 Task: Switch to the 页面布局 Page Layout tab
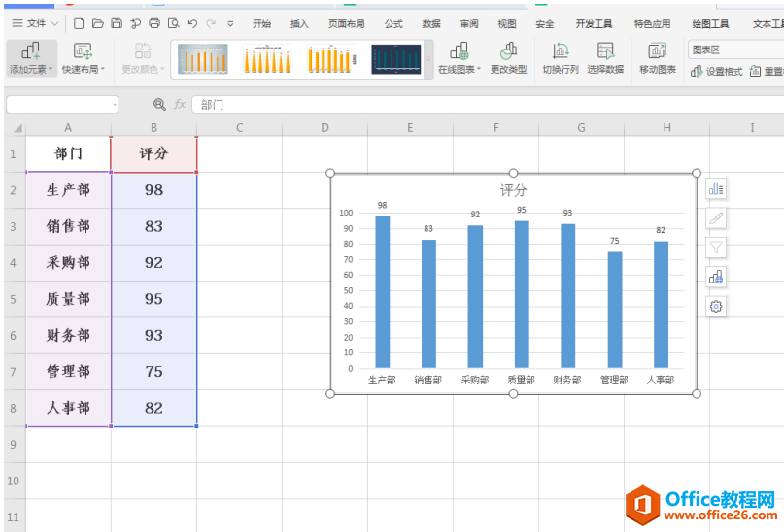tap(346, 23)
